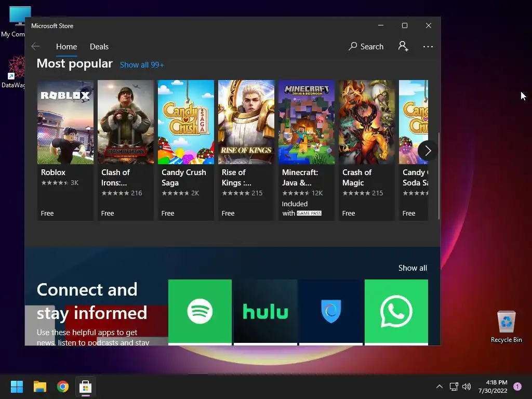Screen dimensions: 532x399
Task: Click Show all in Connect and stay informed
Action: pyautogui.click(x=413, y=268)
